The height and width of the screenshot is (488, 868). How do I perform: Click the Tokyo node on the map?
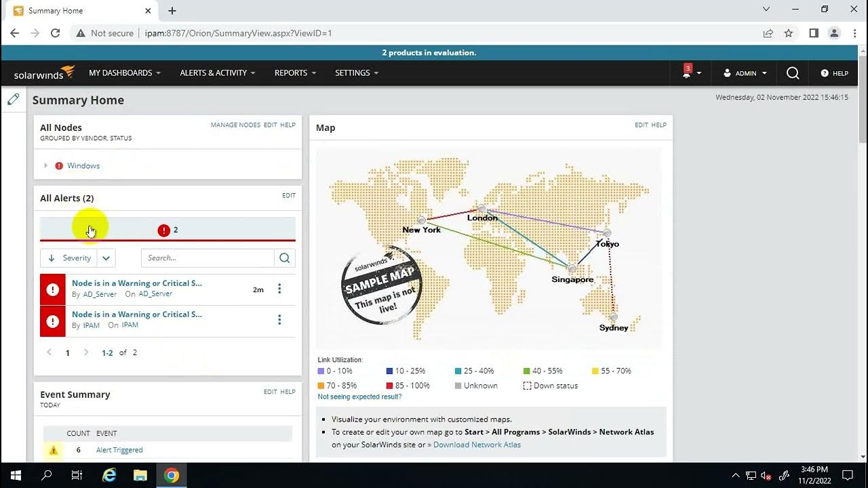[x=608, y=234]
